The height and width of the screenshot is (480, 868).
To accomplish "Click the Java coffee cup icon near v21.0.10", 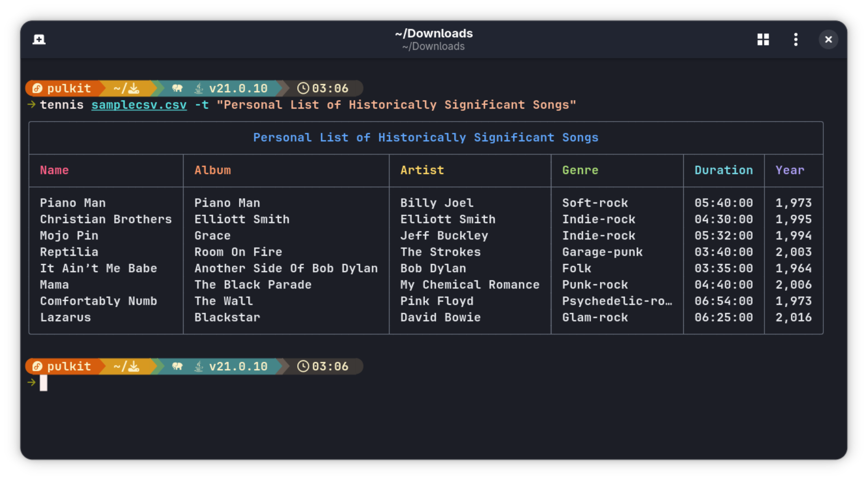I will coord(198,88).
